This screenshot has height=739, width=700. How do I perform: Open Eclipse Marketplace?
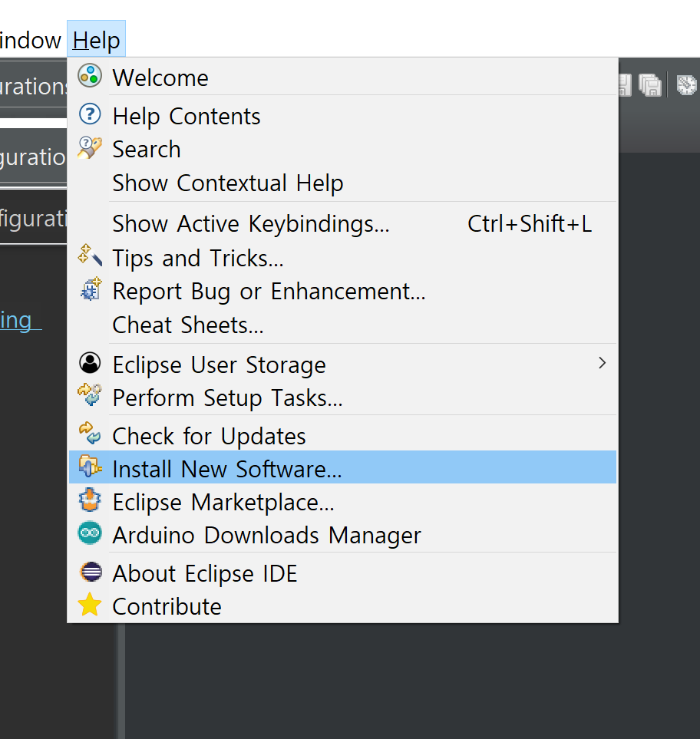click(342, 502)
